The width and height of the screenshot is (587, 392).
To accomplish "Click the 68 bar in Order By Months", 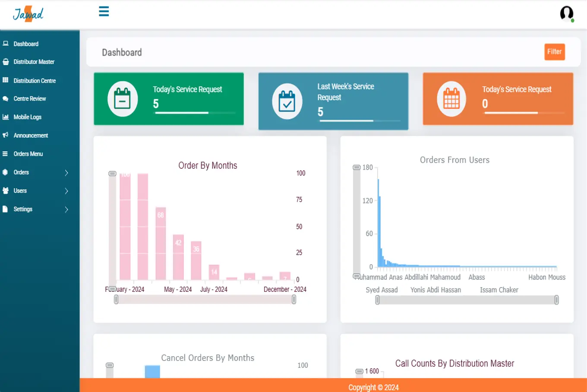I will coord(161,243).
